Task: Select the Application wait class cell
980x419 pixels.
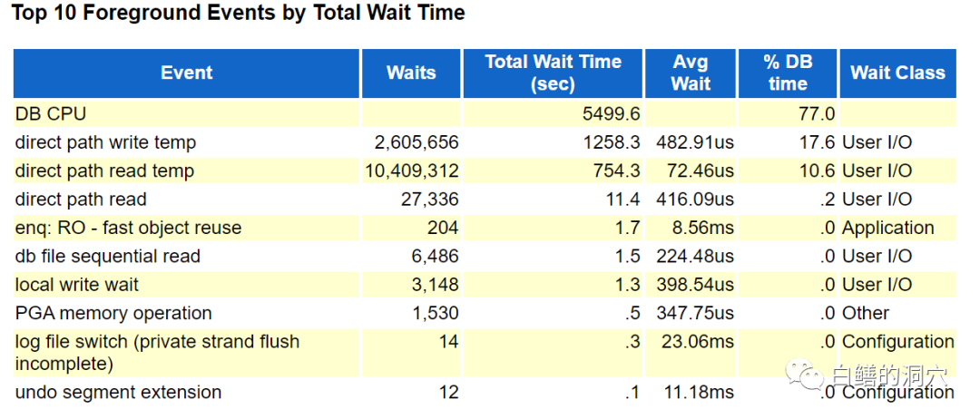Action: point(887,228)
